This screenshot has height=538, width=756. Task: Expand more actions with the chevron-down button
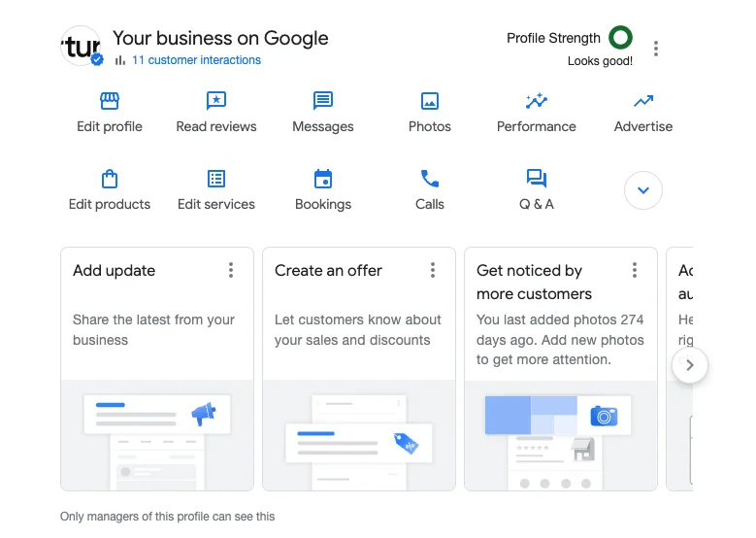pyautogui.click(x=643, y=190)
